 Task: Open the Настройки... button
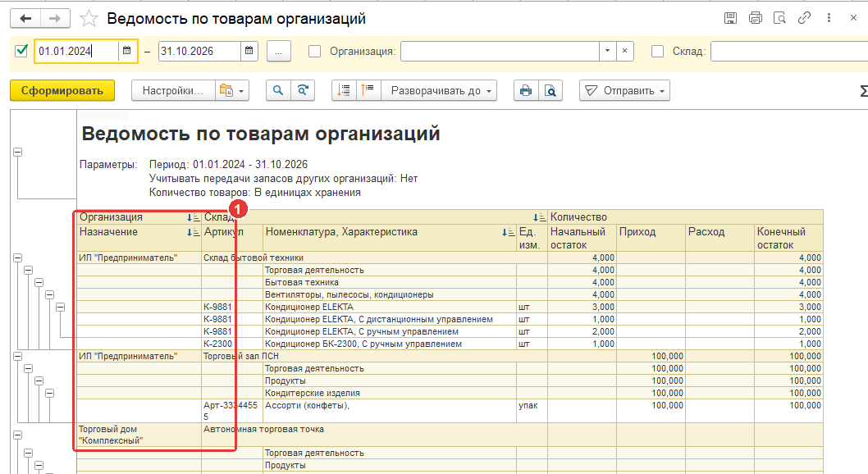click(173, 91)
